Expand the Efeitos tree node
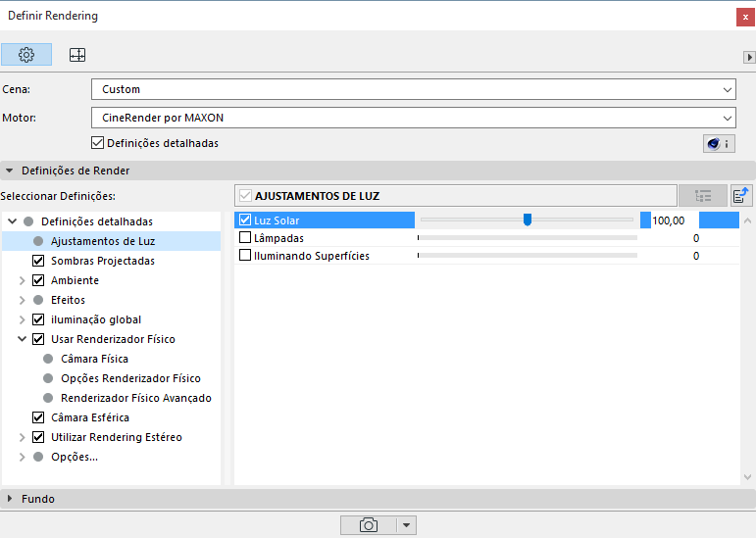Image resolution: width=756 pixels, height=538 pixels. click(x=23, y=300)
